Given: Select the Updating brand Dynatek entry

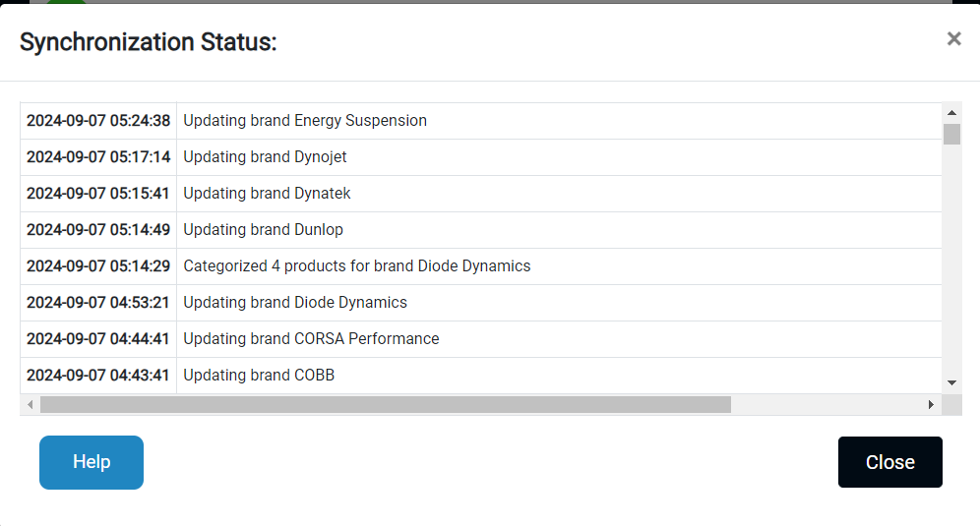Looking at the screenshot, I should (x=267, y=194).
